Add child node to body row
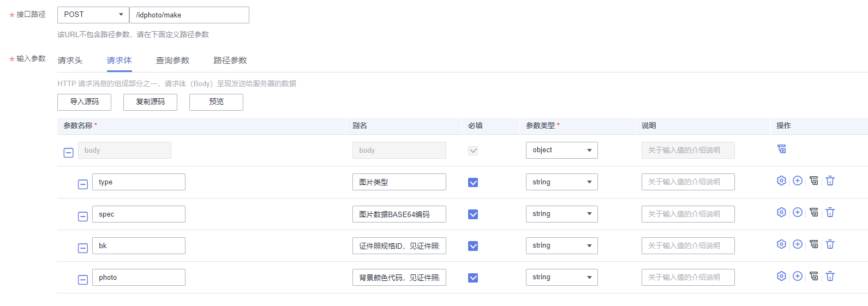The image size is (868, 306). (x=782, y=149)
